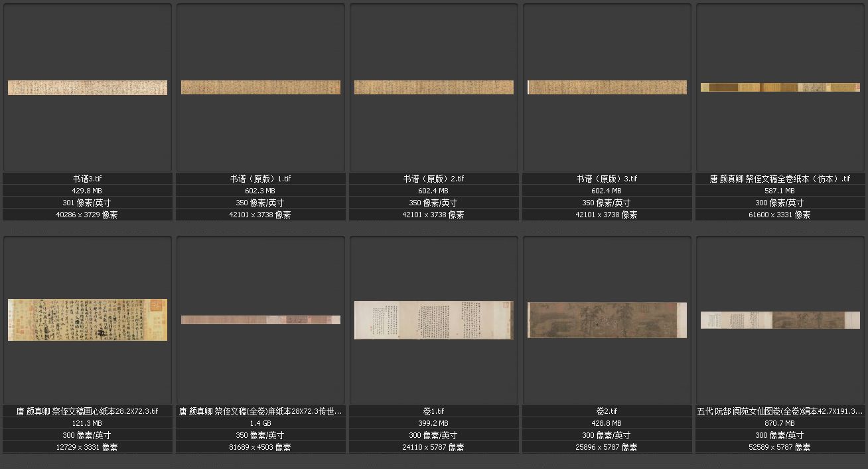Click the 1.4 GB file size label
Image resolution: width=868 pixels, height=469 pixels.
[x=261, y=423]
